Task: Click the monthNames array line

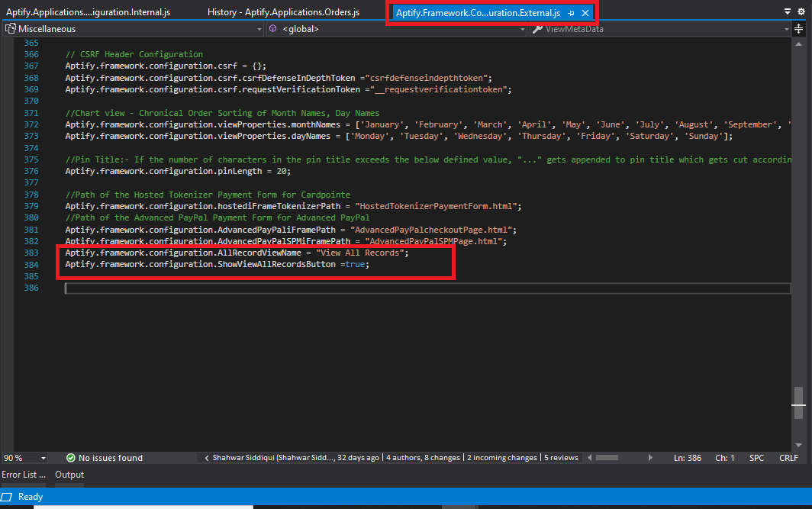Action: coord(427,125)
